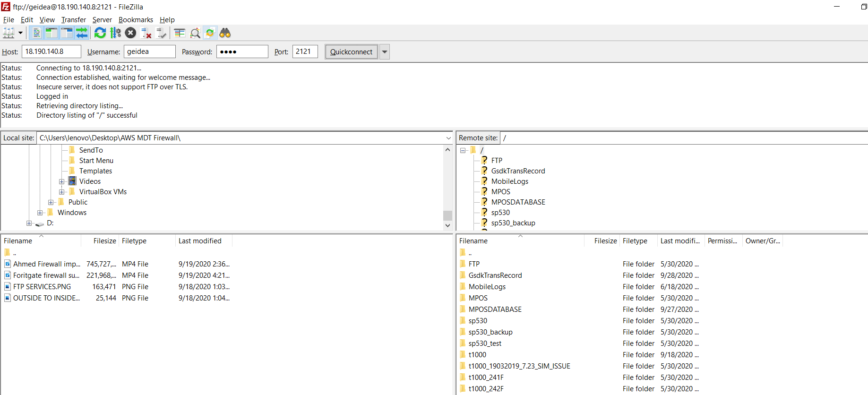Image resolution: width=868 pixels, height=395 pixels.
Task: Expand the Videos folder in local tree
Action: [61, 181]
